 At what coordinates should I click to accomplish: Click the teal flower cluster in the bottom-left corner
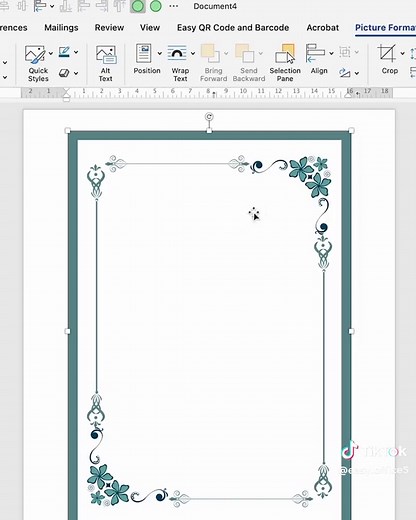pyautogui.click(x=108, y=485)
